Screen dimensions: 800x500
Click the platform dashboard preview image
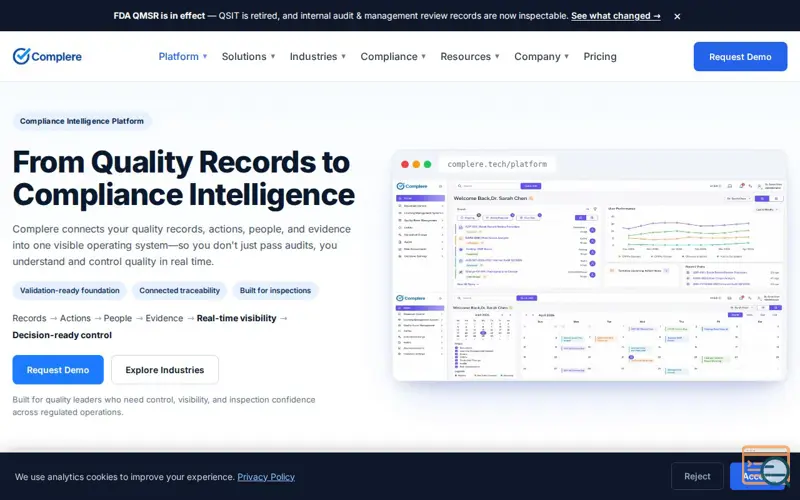click(590, 279)
